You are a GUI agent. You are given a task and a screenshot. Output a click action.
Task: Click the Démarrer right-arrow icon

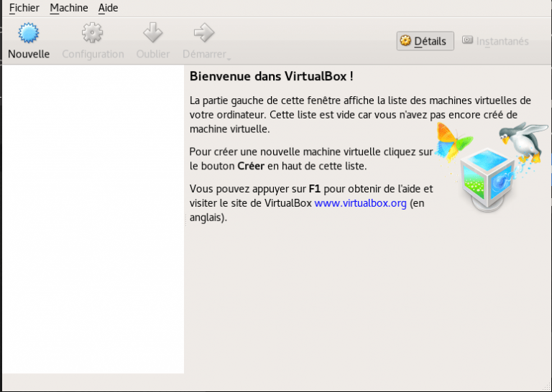204,33
